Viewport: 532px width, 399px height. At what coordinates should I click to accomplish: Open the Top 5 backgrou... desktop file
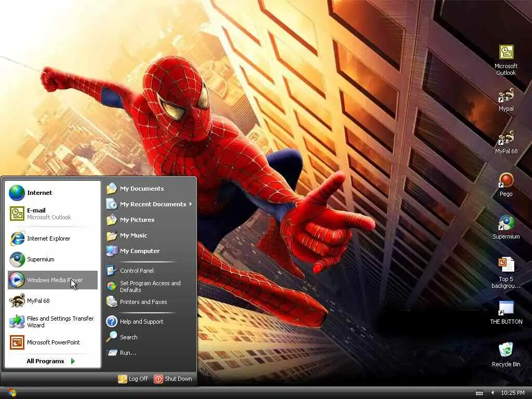(x=506, y=273)
